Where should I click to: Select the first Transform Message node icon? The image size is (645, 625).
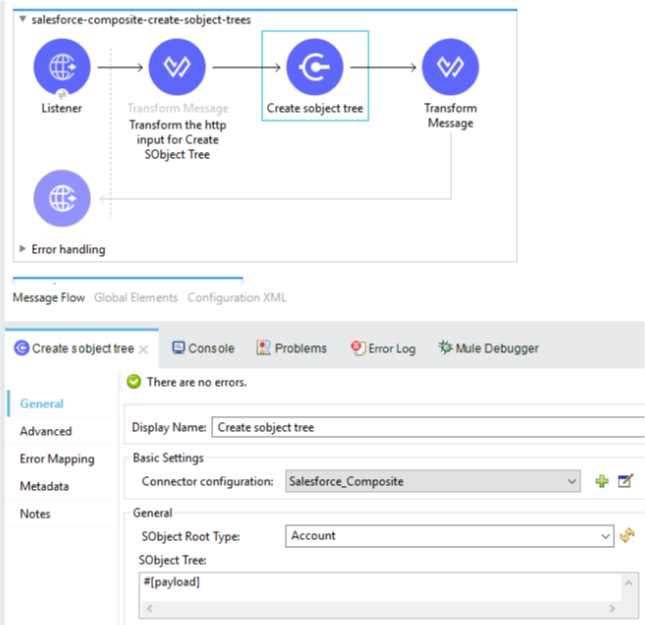point(177,67)
